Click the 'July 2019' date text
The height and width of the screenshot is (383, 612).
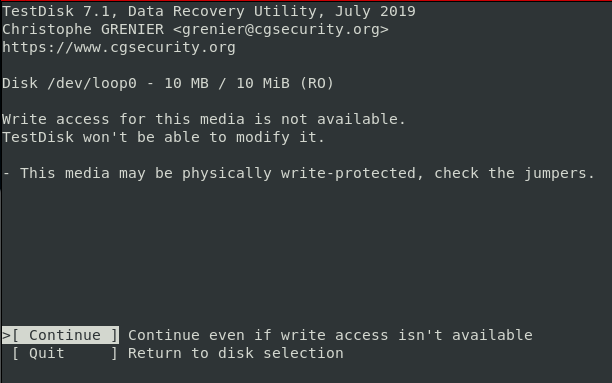(x=375, y=11)
